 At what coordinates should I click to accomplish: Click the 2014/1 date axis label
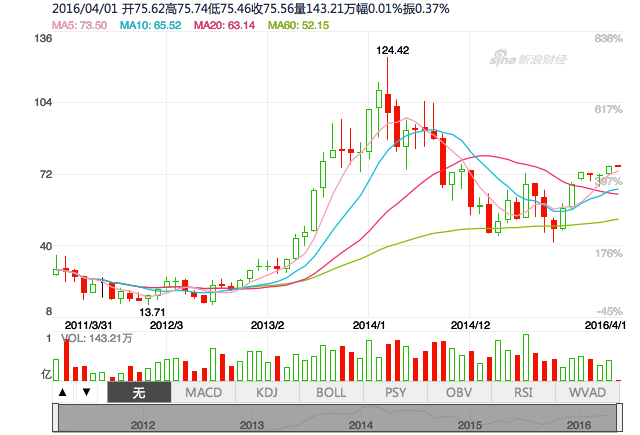tap(369, 325)
